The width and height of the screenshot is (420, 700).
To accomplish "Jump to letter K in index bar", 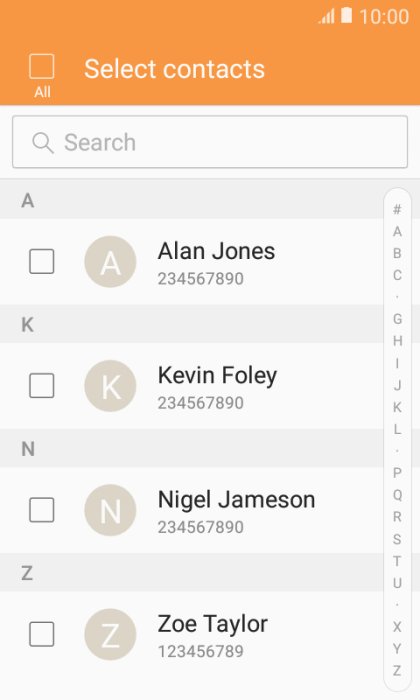I will tap(397, 407).
